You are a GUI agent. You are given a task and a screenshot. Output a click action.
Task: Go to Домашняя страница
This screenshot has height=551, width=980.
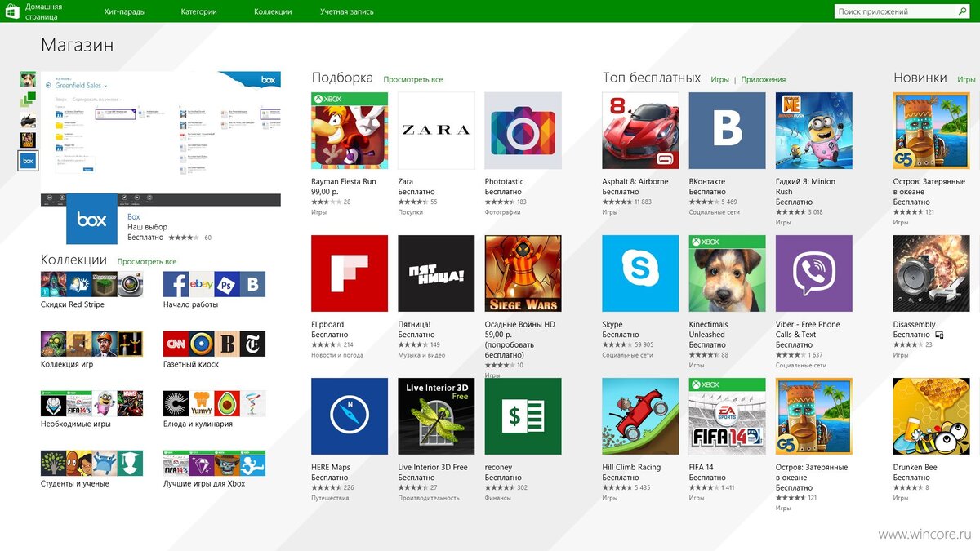44,11
